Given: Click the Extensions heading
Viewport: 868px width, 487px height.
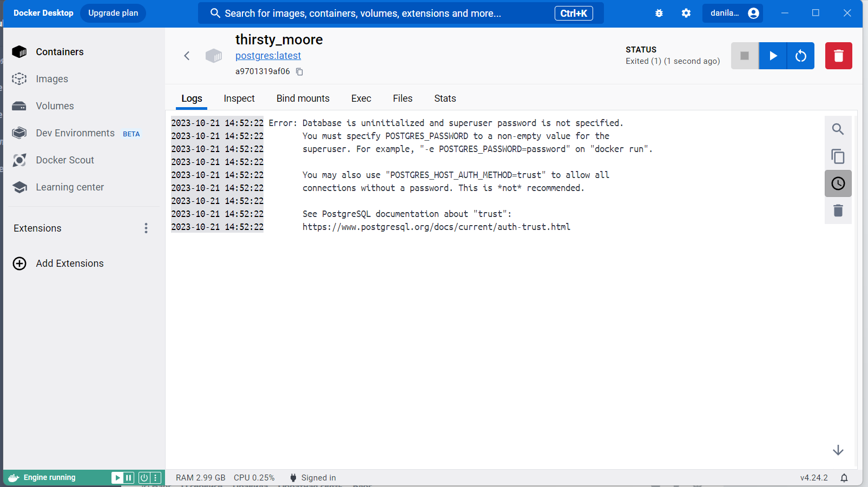Looking at the screenshot, I should point(37,228).
